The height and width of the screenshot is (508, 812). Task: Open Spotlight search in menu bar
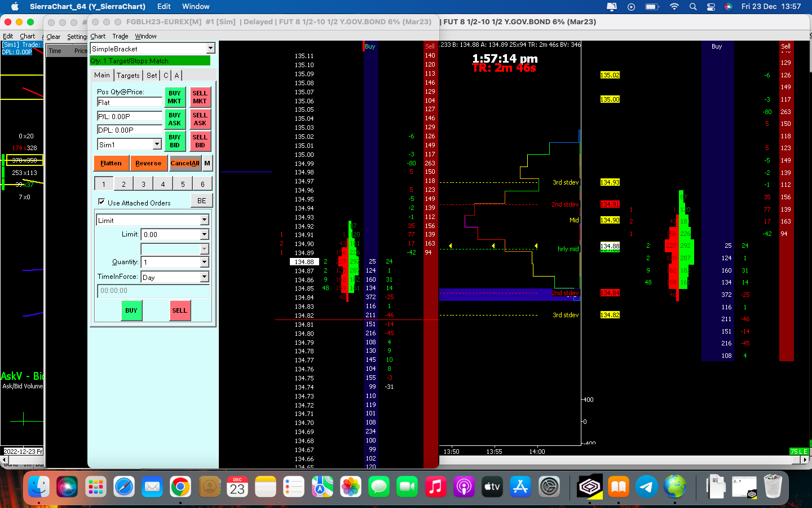click(693, 7)
